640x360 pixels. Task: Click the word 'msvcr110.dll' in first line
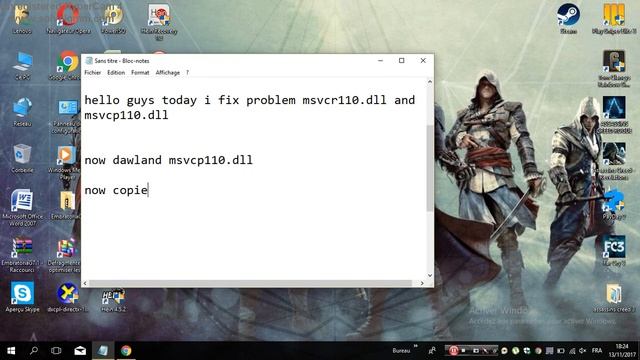coord(344,100)
